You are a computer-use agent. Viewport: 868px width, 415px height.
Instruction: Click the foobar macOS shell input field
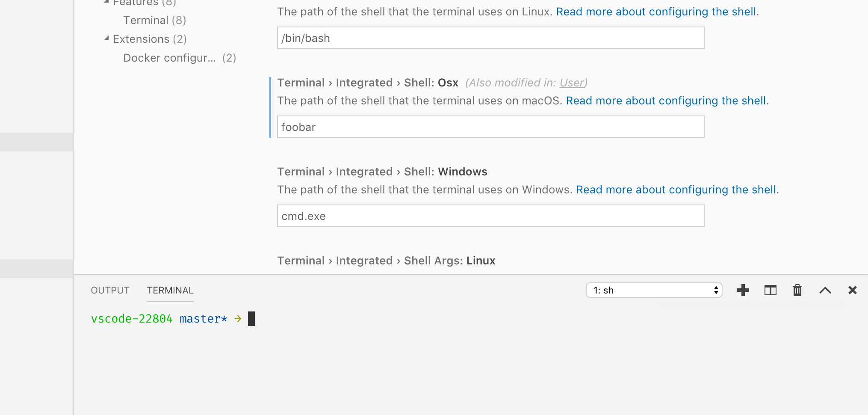click(x=490, y=127)
